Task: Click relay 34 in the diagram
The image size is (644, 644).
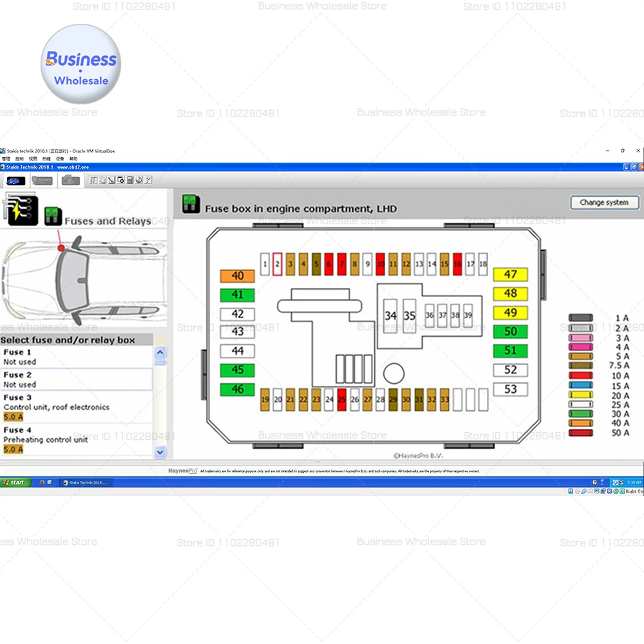Action: click(390, 316)
